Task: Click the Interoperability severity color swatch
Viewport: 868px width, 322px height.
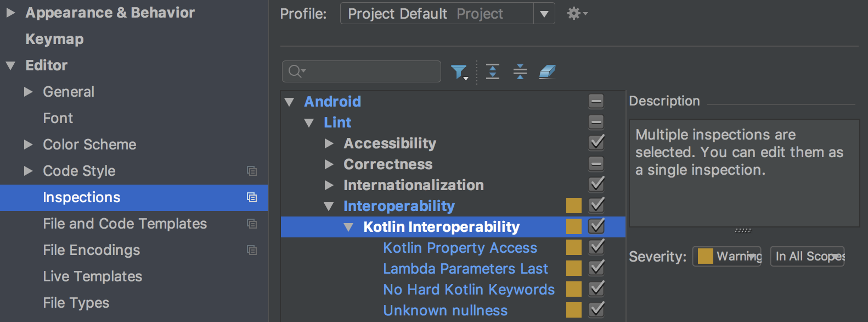Action: click(x=574, y=206)
